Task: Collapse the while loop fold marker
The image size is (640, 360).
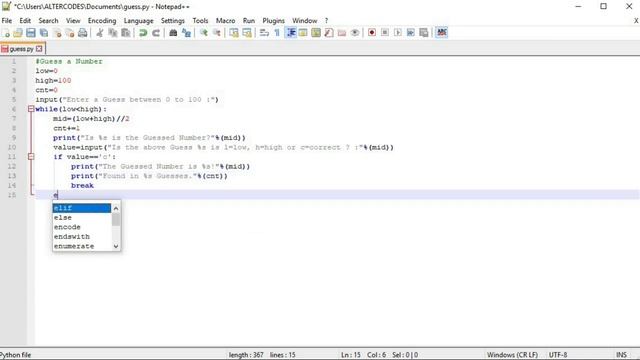Action: 31,109
